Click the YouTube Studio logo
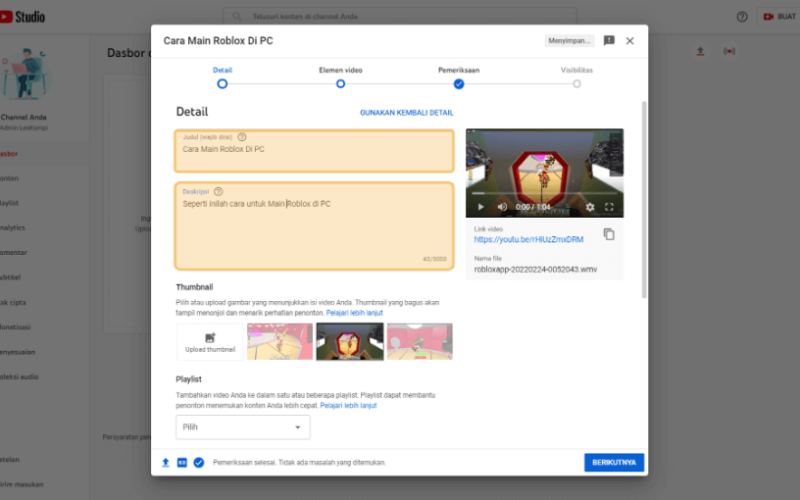The width and height of the screenshot is (800, 500). coord(22,17)
